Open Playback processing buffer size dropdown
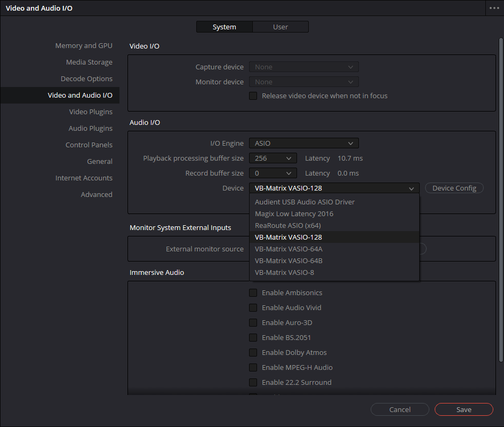The width and height of the screenshot is (504, 427). click(273, 159)
